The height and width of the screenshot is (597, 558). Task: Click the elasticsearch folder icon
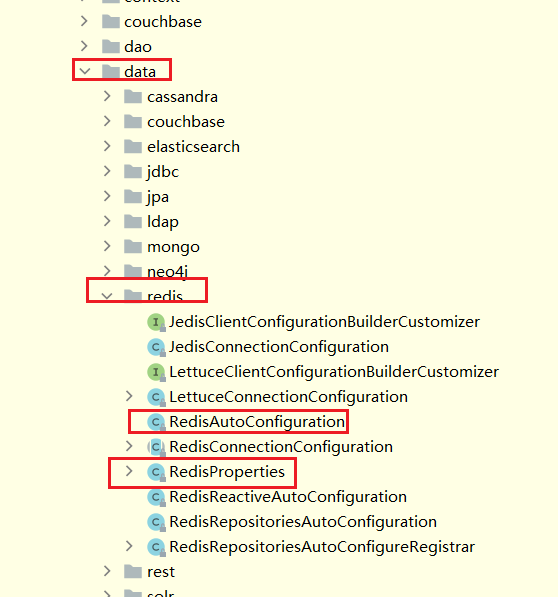click(133, 147)
